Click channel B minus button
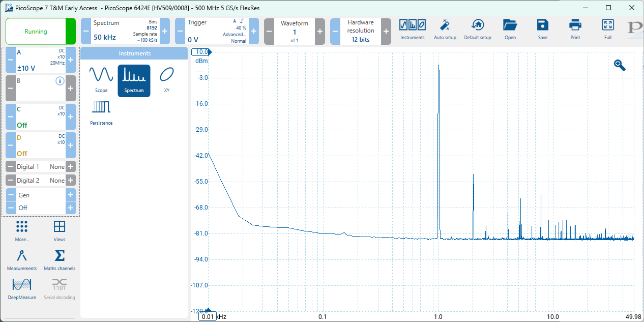This screenshot has height=322, width=644. (x=11, y=88)
